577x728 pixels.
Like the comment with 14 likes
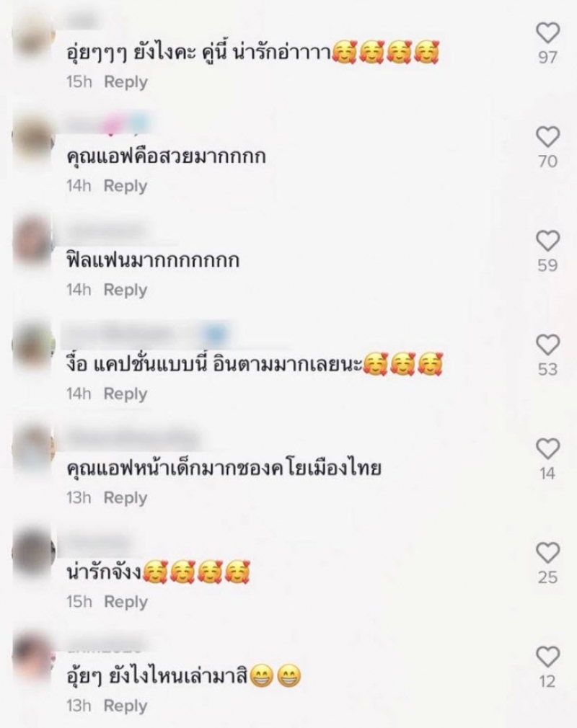point(547,449)
